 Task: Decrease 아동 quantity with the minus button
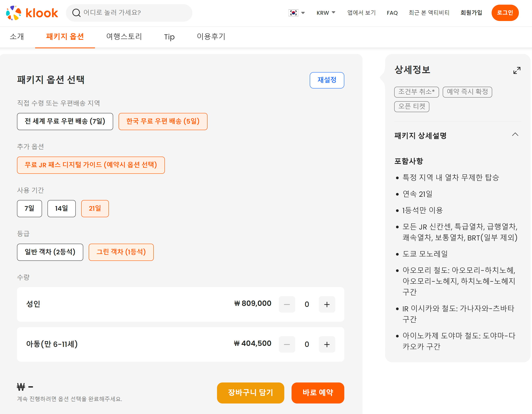tap(287, 344)
